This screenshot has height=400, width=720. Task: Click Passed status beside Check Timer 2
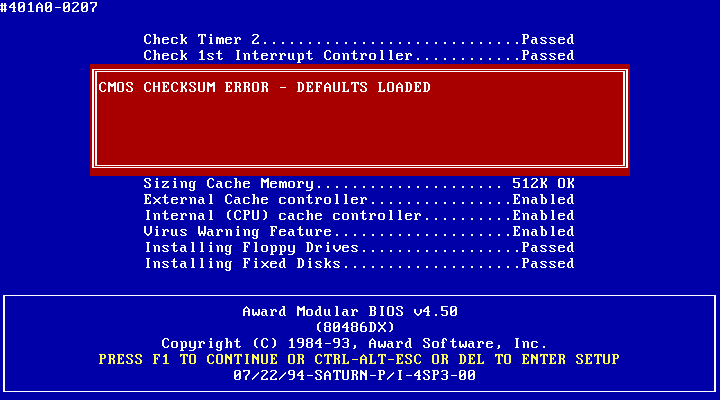coord(547,40)
